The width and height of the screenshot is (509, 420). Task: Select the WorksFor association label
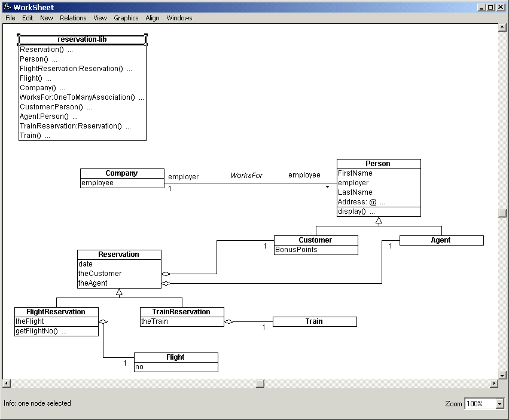coord(246,176)
